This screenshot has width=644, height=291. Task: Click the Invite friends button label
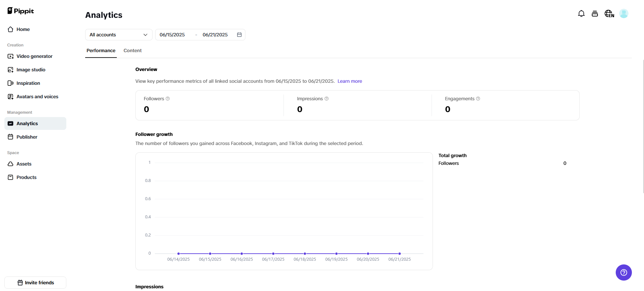39,283
